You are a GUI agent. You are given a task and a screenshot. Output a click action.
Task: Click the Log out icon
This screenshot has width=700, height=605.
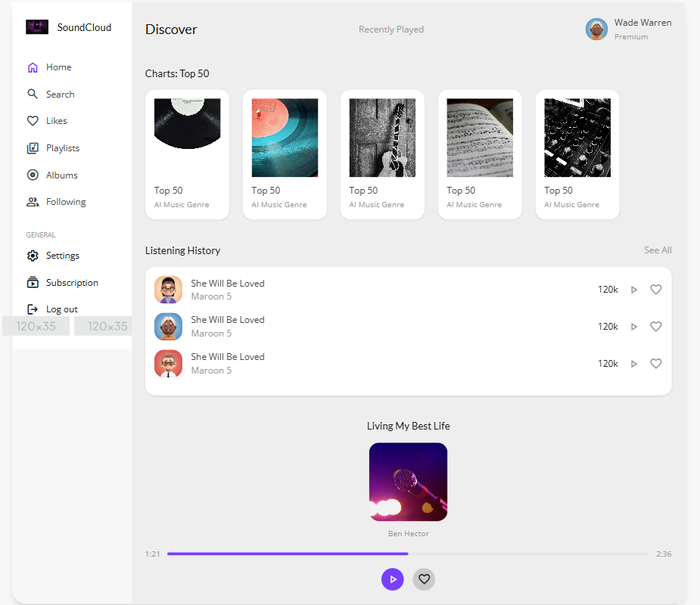click(x=33, y=309)
